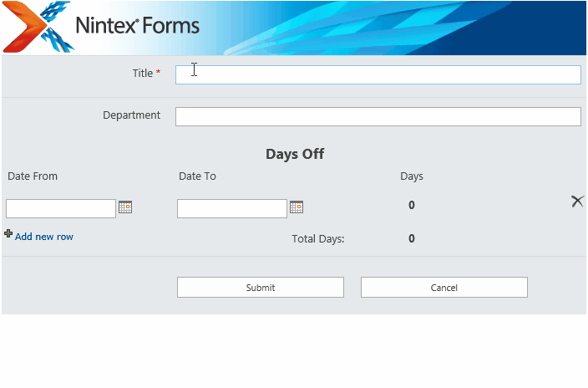The width and height of the screenshot is (588, 388).
Task: Delete the Days Off row with X icon
Action: (577, 202)
